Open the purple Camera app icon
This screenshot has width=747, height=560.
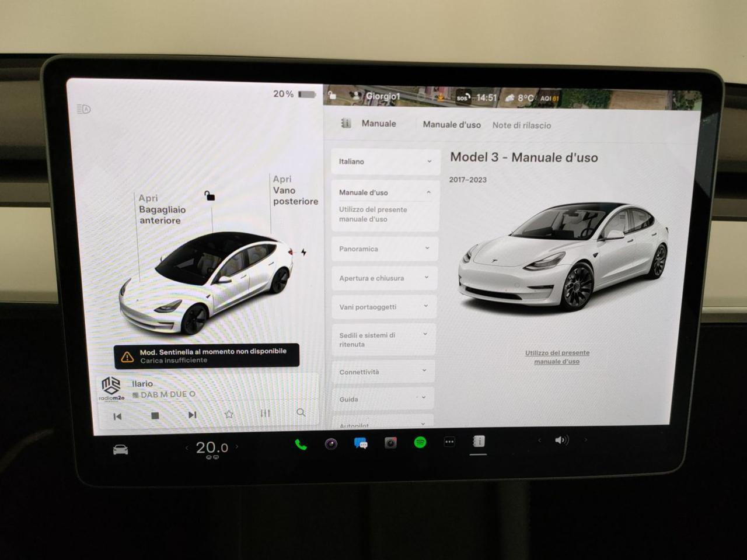coord(331,444)
